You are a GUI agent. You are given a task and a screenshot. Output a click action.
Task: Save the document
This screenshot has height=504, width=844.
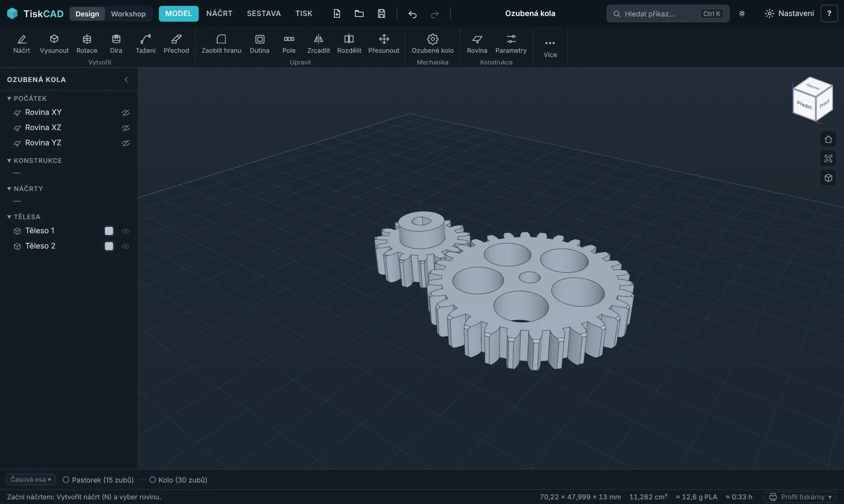click(x=381, y=14)
